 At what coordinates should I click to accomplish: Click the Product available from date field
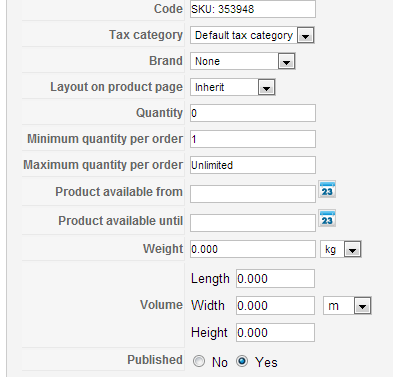[x=253, y=194]
